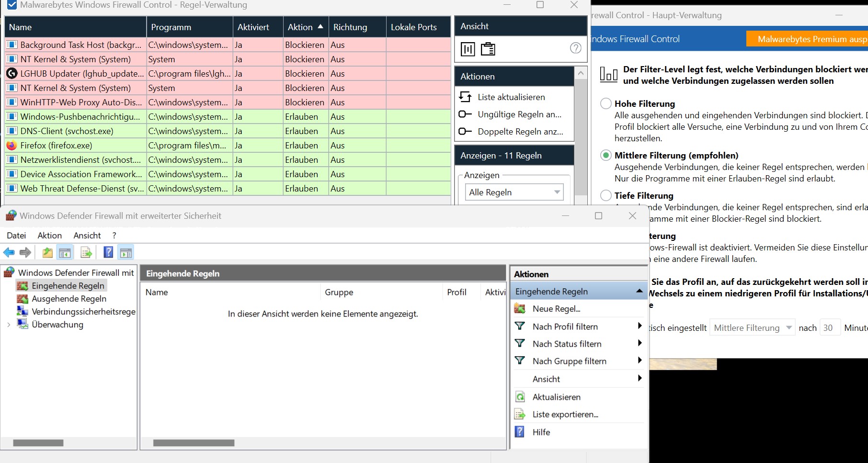Expand the Nach Gruppe filtern submenu arrow
Image resolution: width=868 pixels, height=463 pixels.
(x=640, y=361)
